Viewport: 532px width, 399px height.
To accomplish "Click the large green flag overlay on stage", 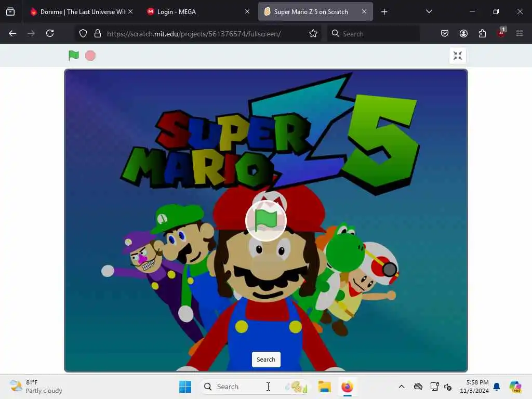I will (x=265, y=220).
